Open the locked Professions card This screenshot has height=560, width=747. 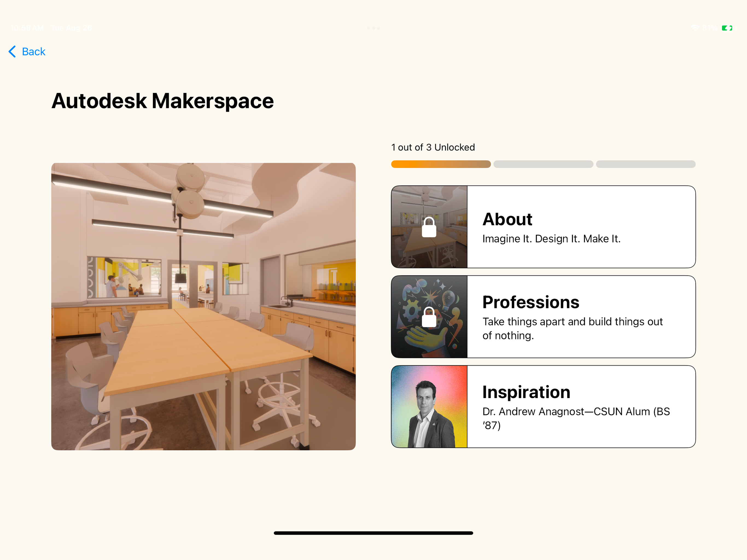pos(543,316)
